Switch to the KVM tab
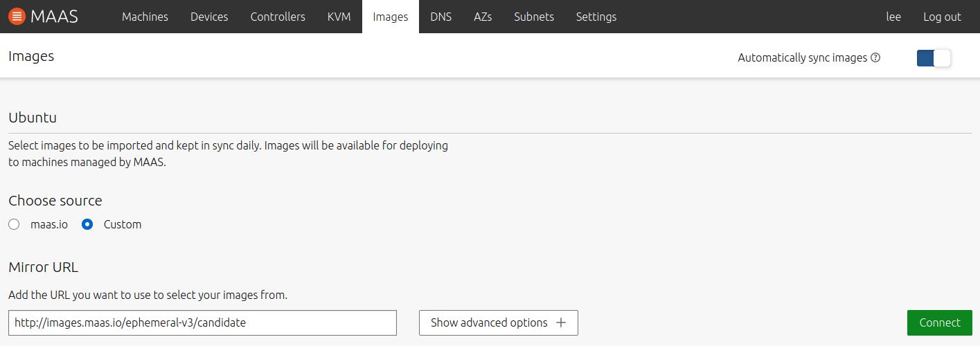This screenshot has width=980, height=346. coord(339,17)
